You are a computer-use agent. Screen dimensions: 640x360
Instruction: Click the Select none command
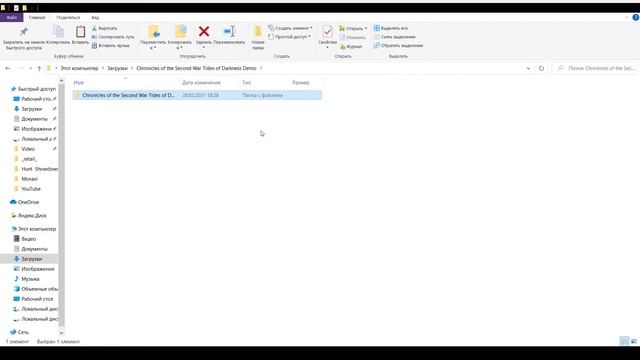tap(394, 37)
